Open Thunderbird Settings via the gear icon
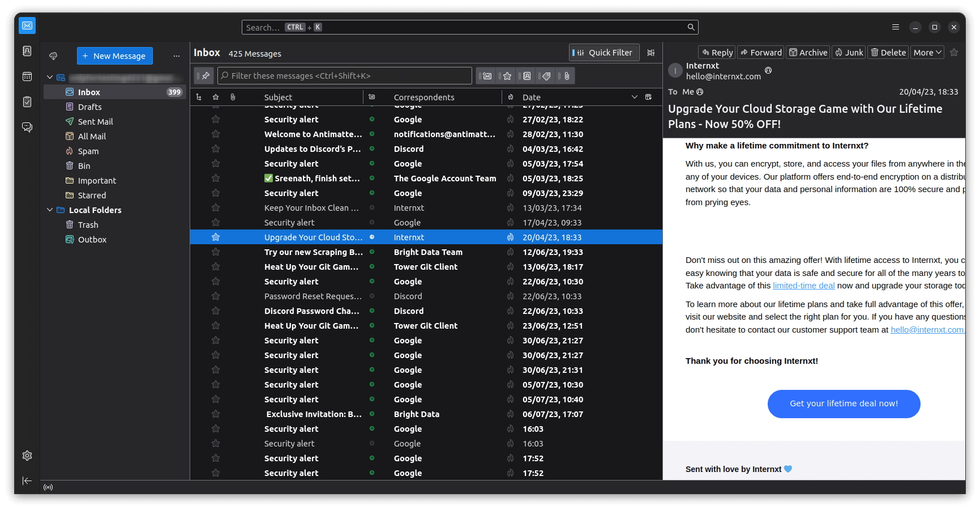 point(27,455)
